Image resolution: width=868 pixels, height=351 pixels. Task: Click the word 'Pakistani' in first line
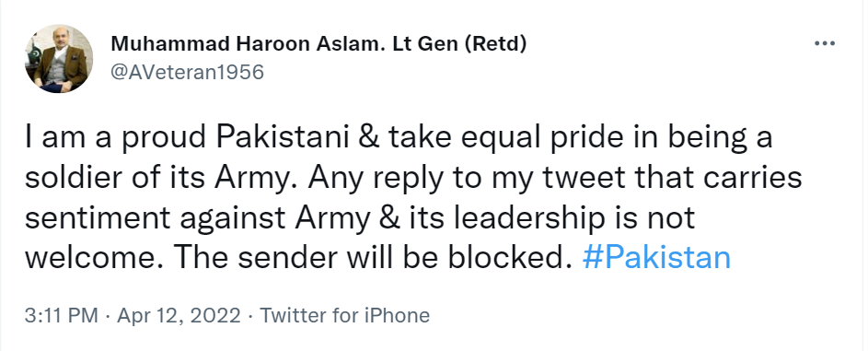[x=283, y=138]
